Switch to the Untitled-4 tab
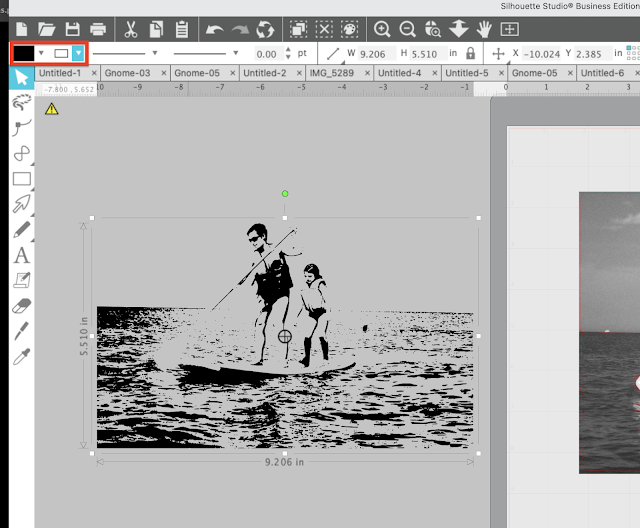 pyautogui.click(x=399, y=73)
